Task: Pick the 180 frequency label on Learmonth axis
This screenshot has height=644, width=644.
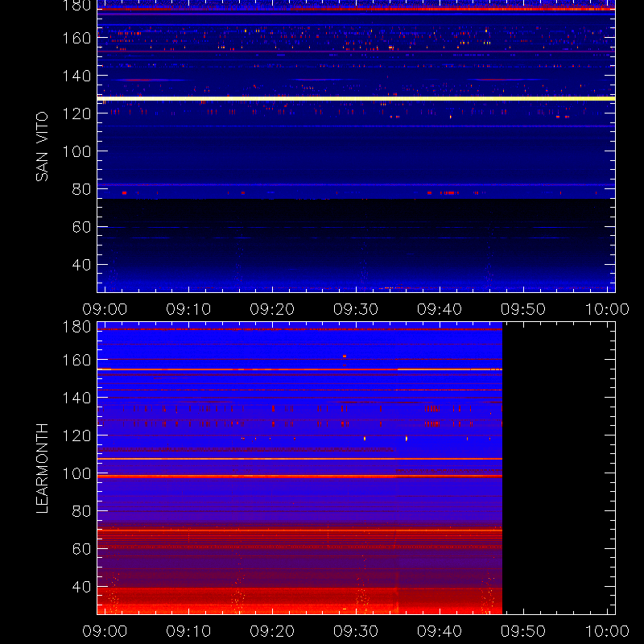Action: coord(76,327)
